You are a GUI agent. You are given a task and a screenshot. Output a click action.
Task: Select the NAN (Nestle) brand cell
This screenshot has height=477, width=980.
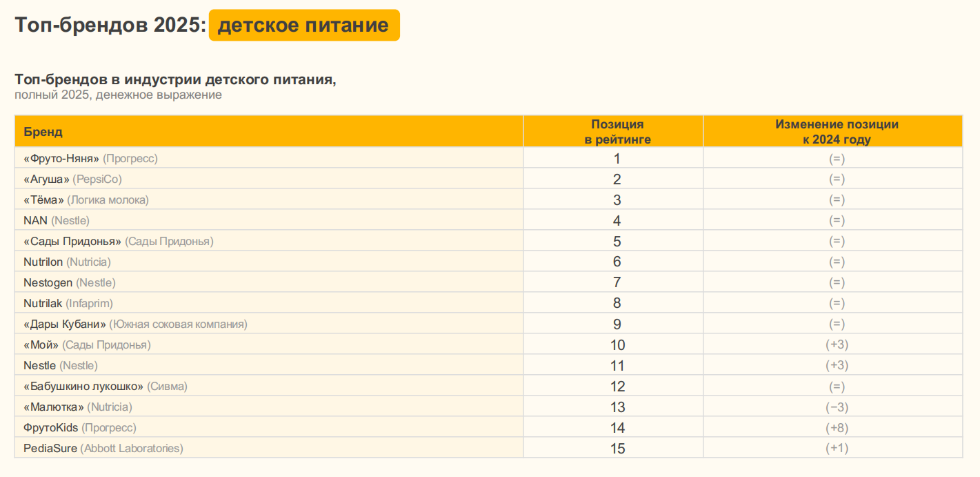coord(269,220)
